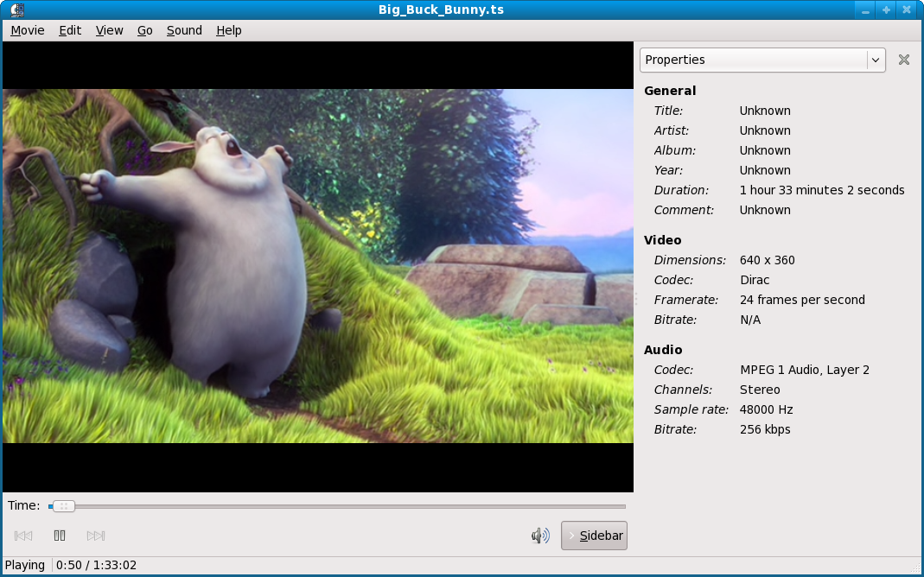This screenshot has height=577, width=924.
Task: Pause playback with the pause button
Action: pyautogui.click(x=60, y=536)
